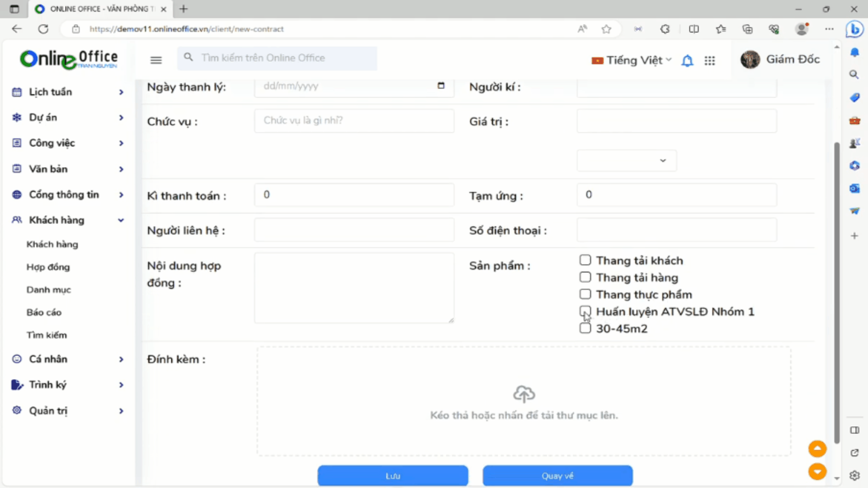
Task: Open date picker calendar icon
Action: pyautogui.click(x=441, y=86)
